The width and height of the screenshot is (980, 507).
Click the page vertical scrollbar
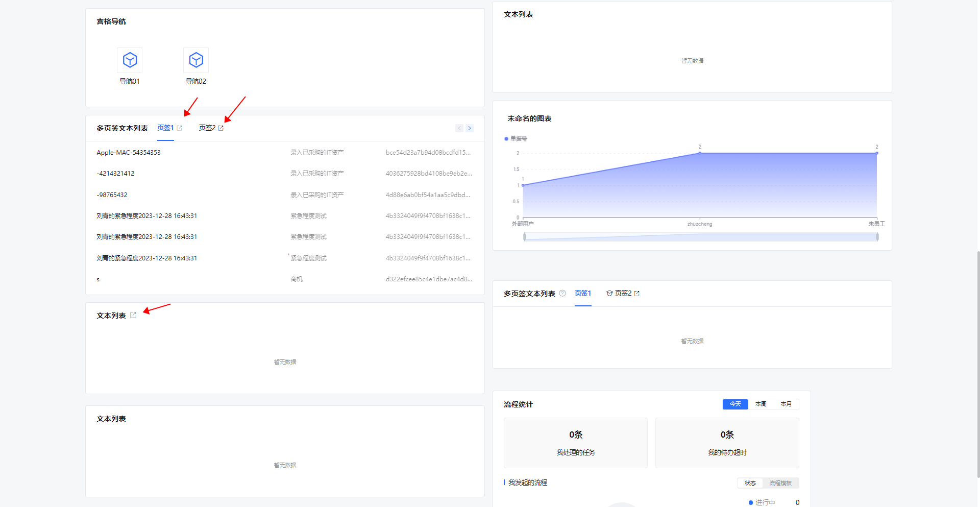[978, 364]
